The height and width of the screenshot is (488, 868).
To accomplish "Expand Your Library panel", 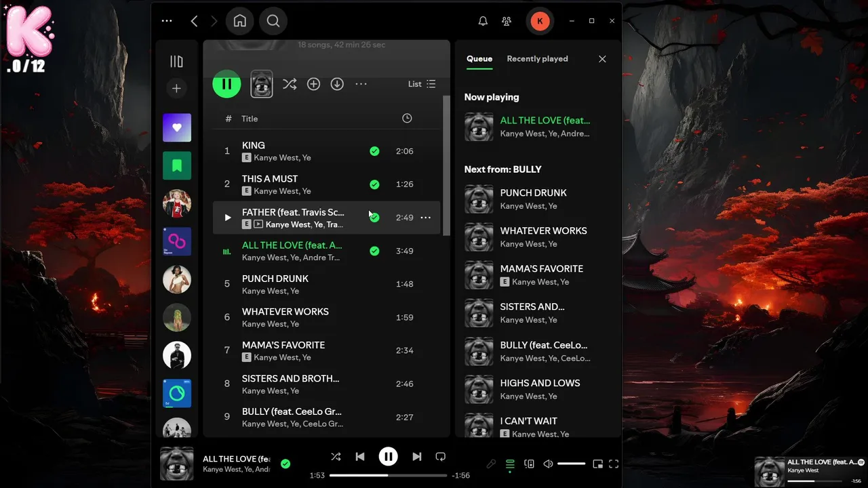I will (x=176, y=62).
